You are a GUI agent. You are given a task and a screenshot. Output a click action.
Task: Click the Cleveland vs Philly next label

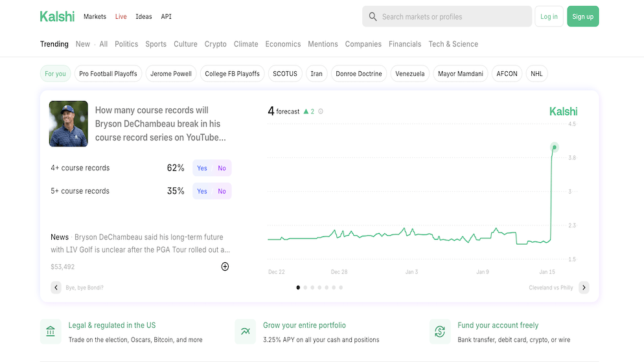(551, 288)
